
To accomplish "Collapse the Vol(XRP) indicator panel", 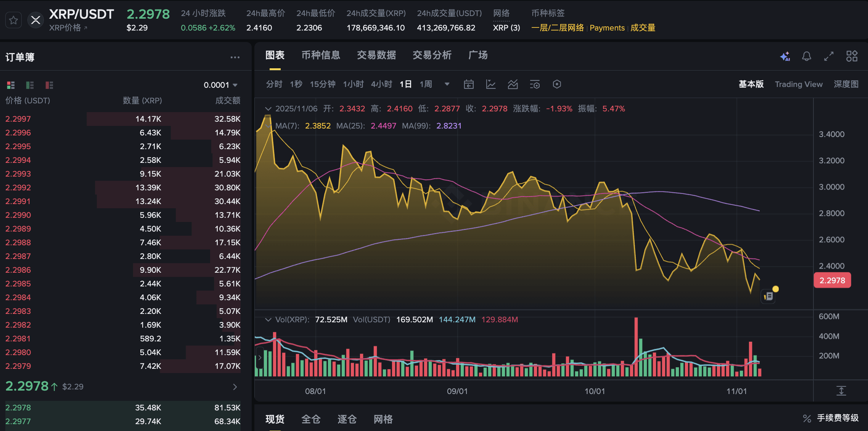I will (x=268, y=320).
